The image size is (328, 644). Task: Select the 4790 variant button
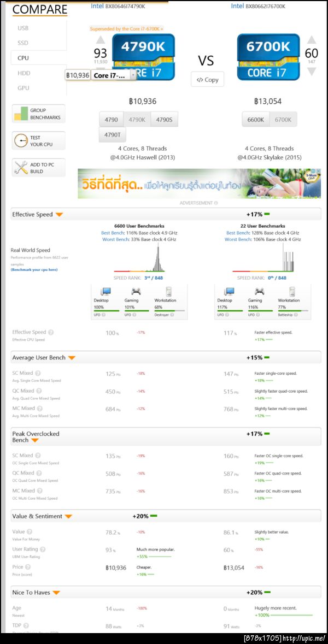coord(111,120)
